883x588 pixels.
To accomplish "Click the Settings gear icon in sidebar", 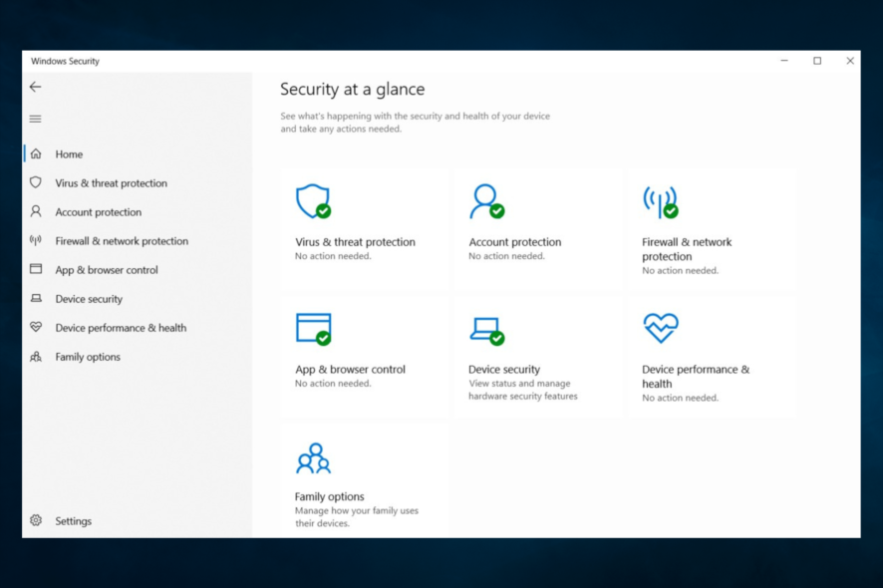I will tap(36, 520).
